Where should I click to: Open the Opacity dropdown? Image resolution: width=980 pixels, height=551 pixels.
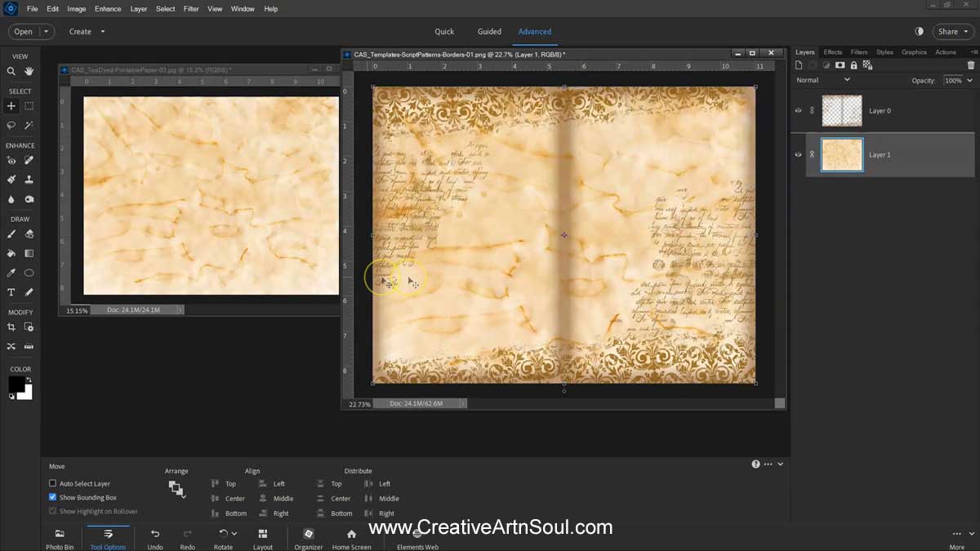pyautogui.click(x=969, y=80)
